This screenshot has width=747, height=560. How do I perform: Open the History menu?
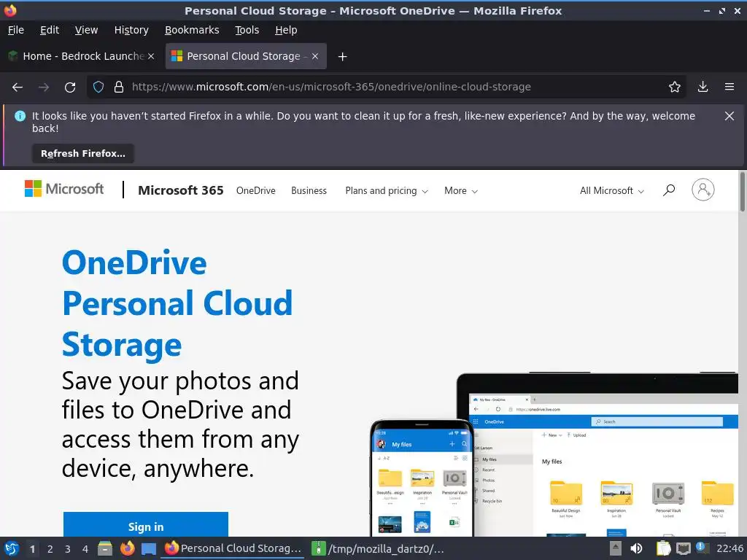coord(131,30)
